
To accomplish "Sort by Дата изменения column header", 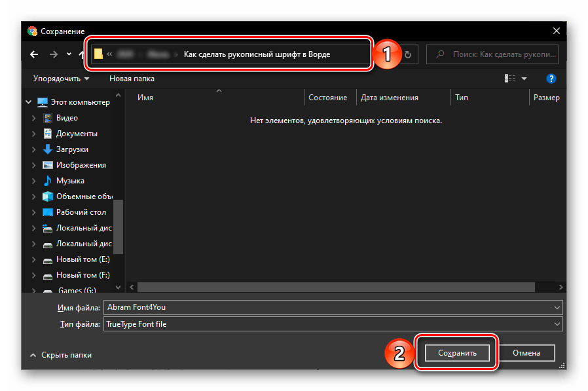I will point(390,98).
